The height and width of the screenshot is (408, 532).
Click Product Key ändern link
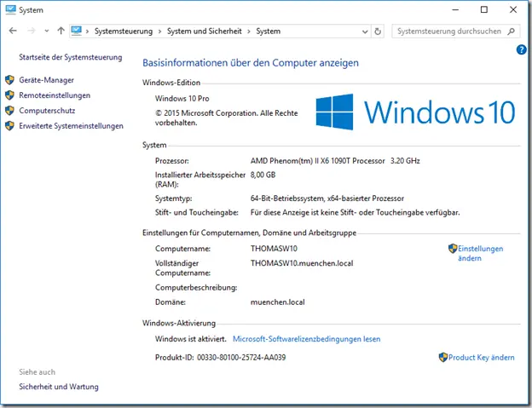(482, 358)
